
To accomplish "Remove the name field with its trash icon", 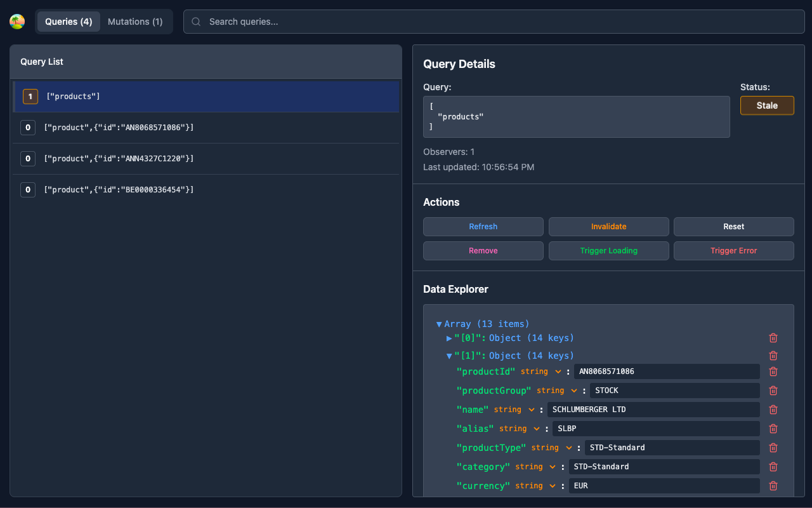I will point(773,409).
